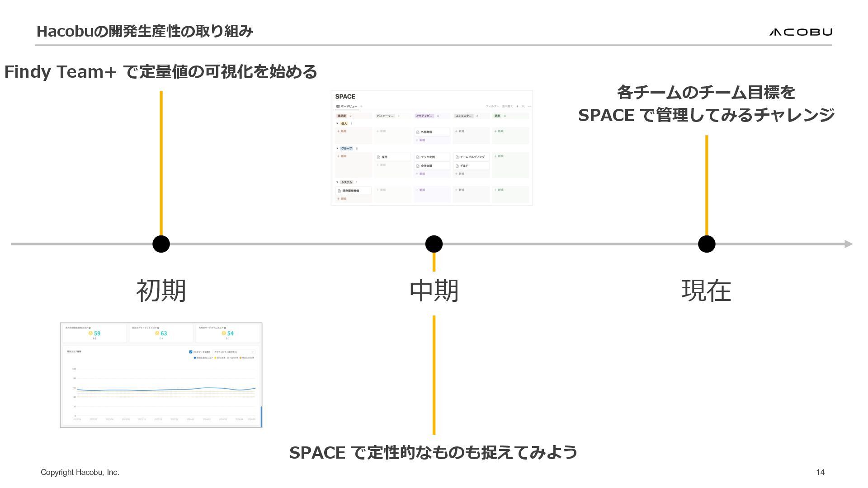Click the lightning automation icon in SPACE board
Screen dimensions: 868x488
pos(517,106)
